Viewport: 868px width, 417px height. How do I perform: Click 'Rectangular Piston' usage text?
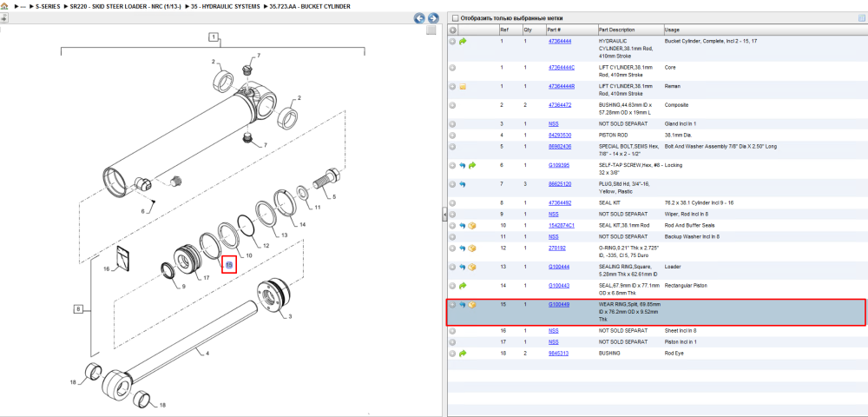[687, 286]
